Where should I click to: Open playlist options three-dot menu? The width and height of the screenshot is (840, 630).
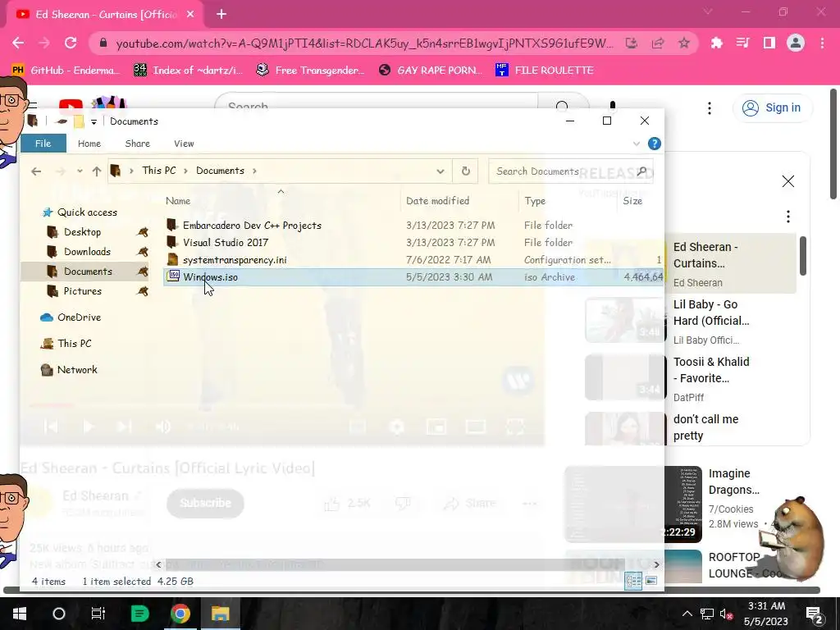click(788, 217)
